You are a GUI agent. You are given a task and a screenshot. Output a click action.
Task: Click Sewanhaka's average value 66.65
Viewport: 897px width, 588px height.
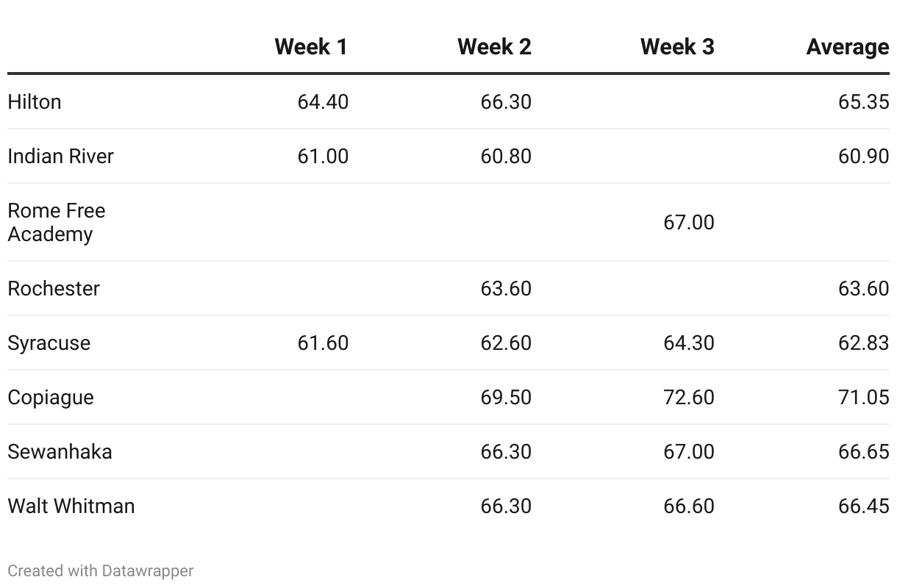(863, 451)
